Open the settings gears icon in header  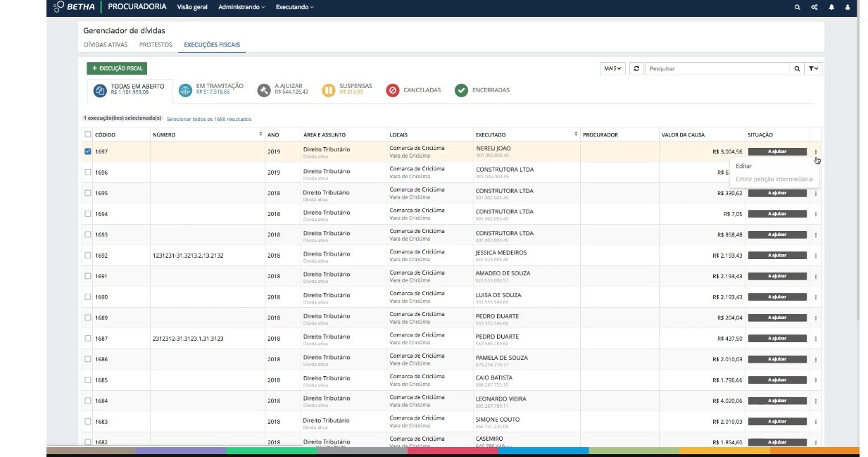814,7
